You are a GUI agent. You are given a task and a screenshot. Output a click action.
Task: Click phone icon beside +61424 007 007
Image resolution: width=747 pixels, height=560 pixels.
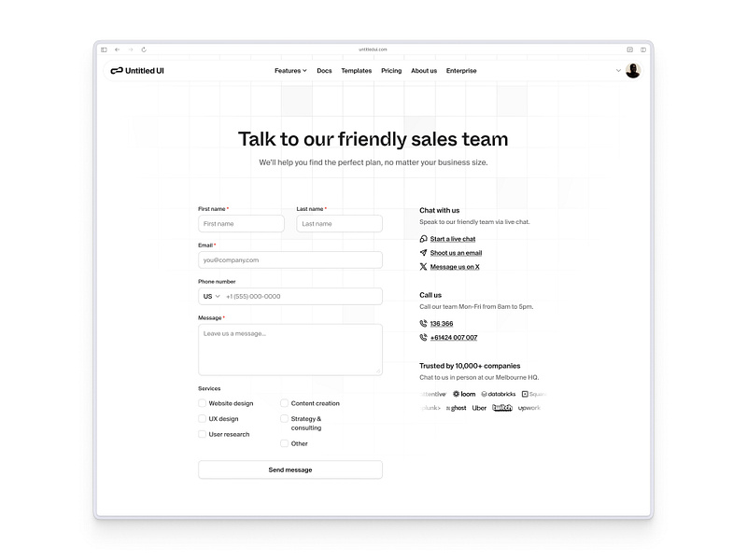click(423, 338)
